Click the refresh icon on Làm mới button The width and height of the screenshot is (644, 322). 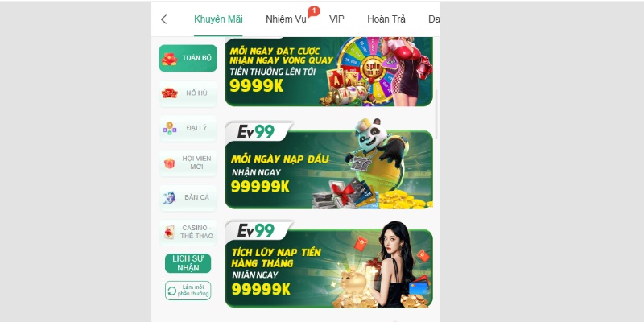[x=171, y=291]
